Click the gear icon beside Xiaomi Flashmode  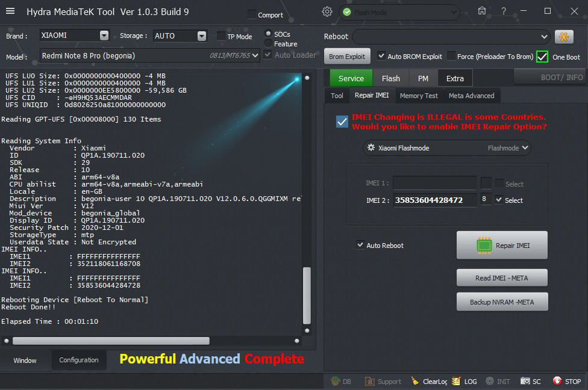(x=371, y=147)
